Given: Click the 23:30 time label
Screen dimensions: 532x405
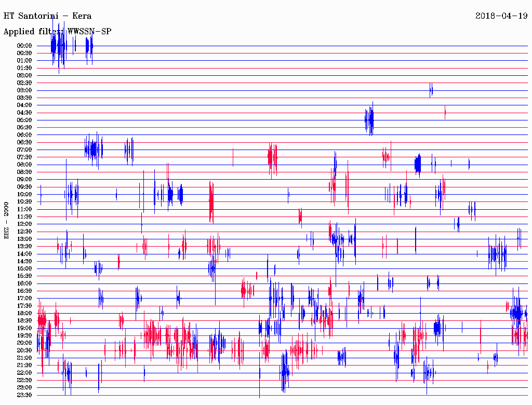Looking at the screenshot, I should [x=24, y=395].
